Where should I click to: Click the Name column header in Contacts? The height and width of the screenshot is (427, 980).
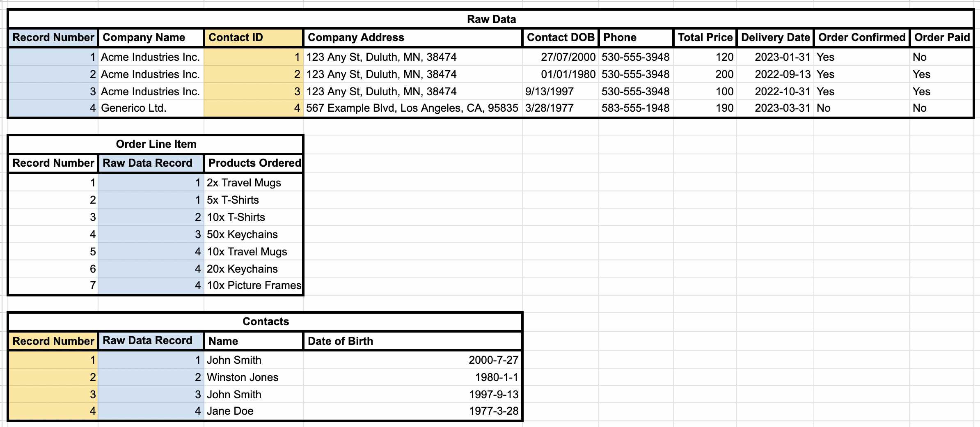click(x=254, y=341)
